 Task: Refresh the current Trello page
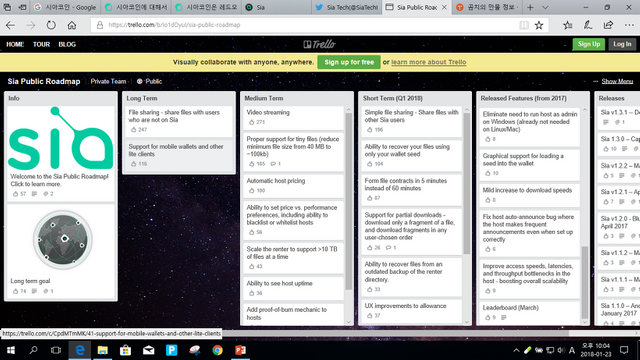tap(51, 25)
